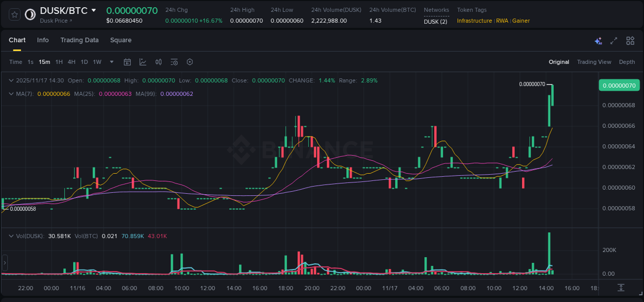Image resolution: width=644 pixels, height=302 pixels.
Task: Expand the chart with the fullscreen arrows icon
Action: point(614,40)
